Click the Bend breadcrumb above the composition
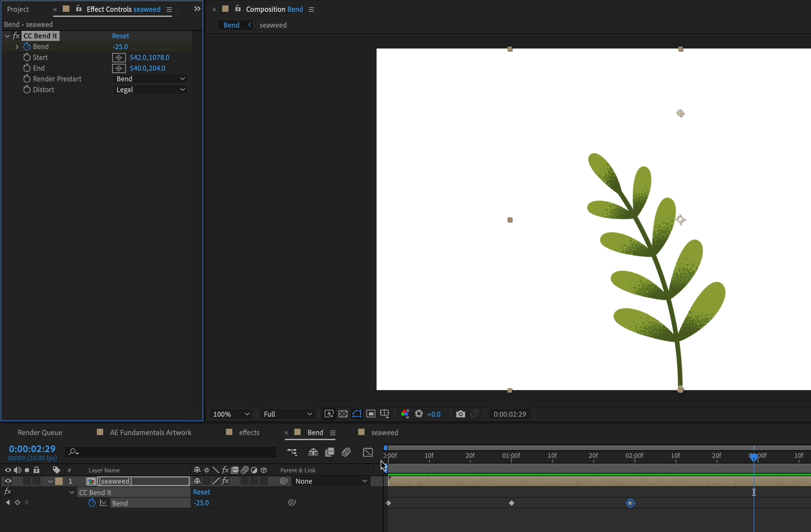 point(231,25)
